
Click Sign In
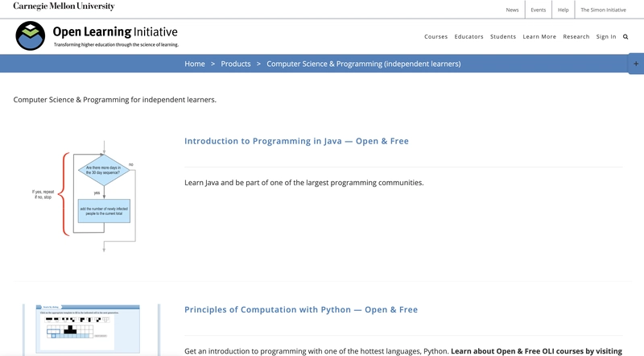point(606,36)
